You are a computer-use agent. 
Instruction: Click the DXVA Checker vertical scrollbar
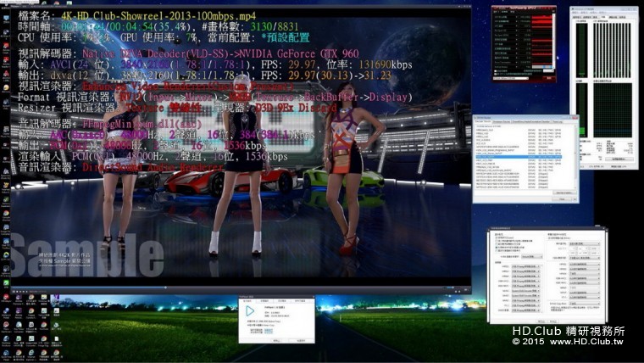(x=575, y=157)
